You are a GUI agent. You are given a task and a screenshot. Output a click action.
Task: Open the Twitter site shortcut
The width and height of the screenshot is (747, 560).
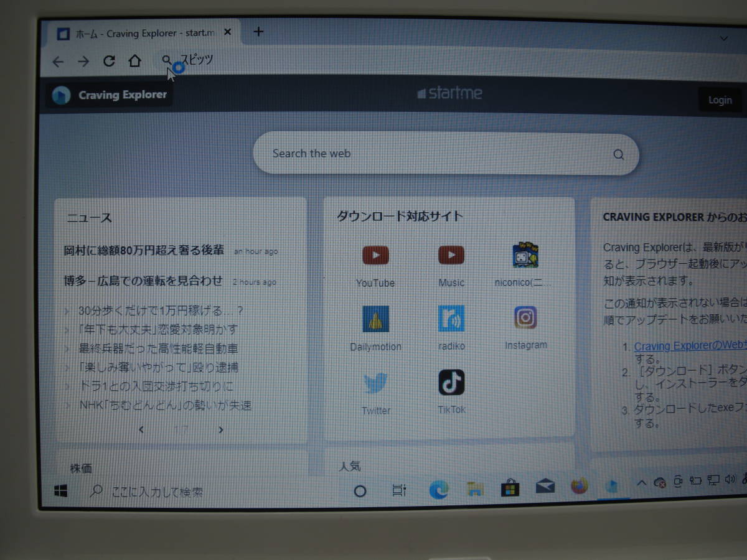pos(376,393)
